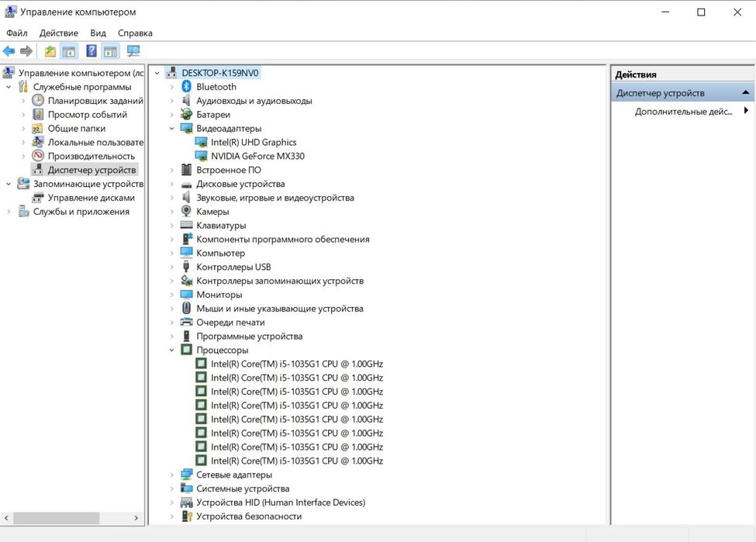
Task: Open the Справка menu
Action: pos(135,33)
